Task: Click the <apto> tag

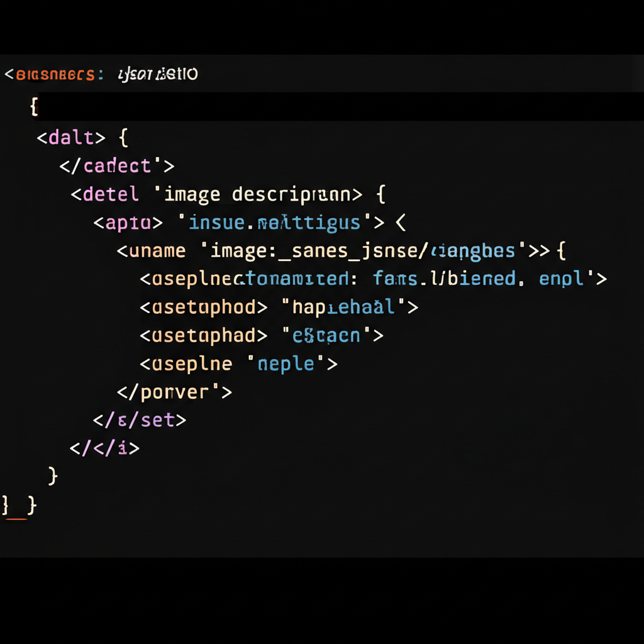Action: pos(128,223)
